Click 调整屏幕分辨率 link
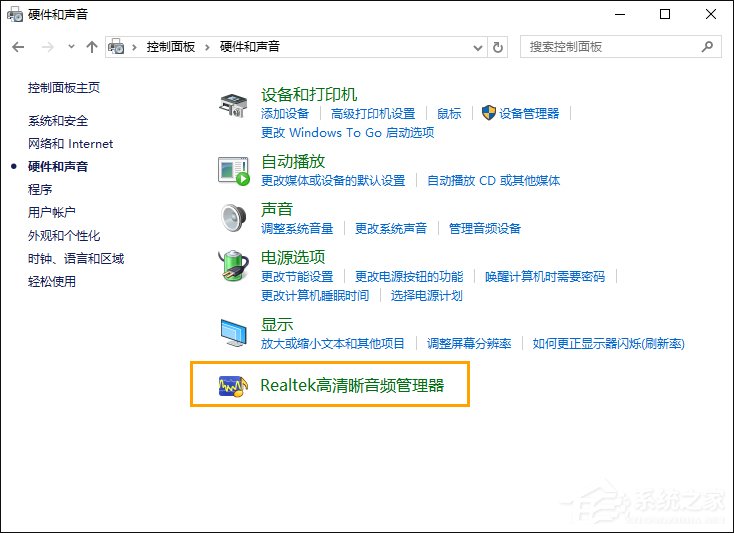734x533 pixels. (x=469, y=343)
